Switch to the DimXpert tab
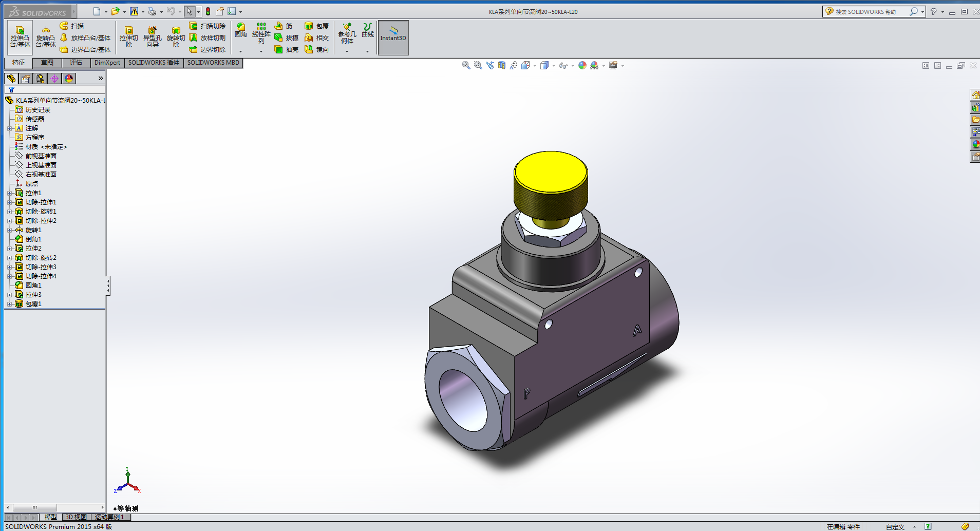The width and height of the screenshot is (980, 531). 107,63
